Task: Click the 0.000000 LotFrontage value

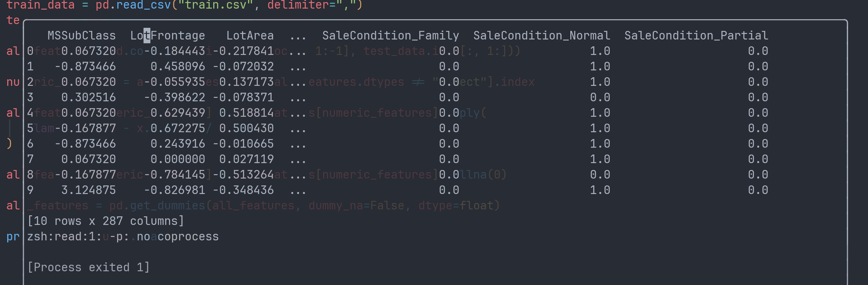Action: point(178,159)
